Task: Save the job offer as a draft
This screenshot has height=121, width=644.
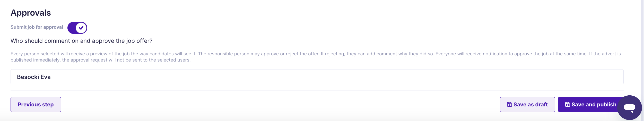Action: point(527,104)
